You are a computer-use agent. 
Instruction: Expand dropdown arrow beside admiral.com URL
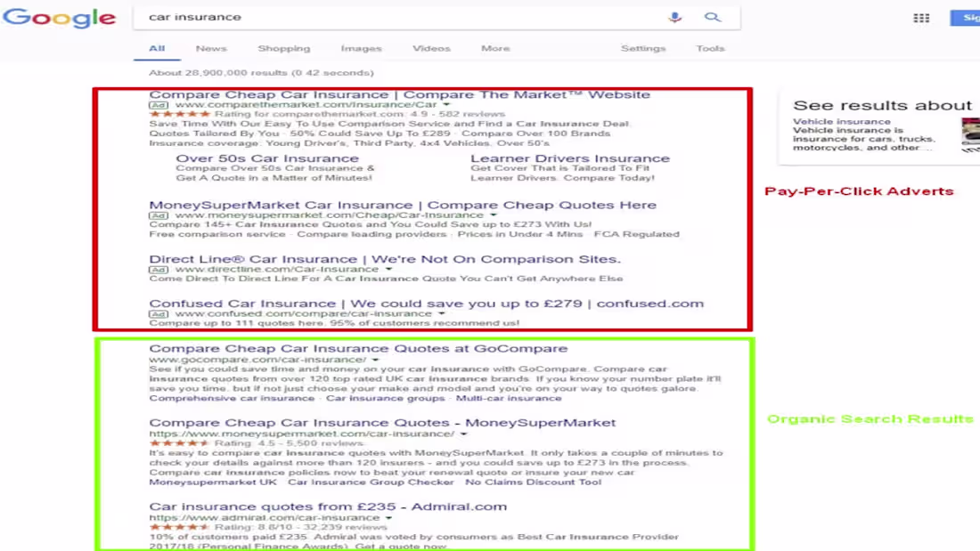point(388,518)
